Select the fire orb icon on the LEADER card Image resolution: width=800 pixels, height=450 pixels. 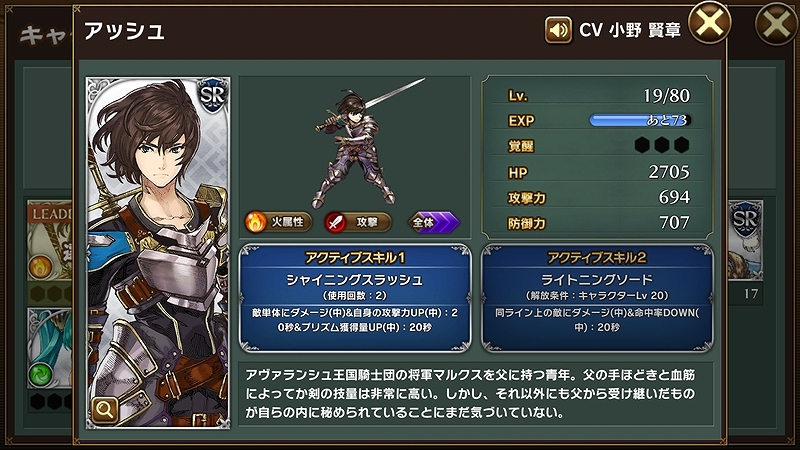40,267
